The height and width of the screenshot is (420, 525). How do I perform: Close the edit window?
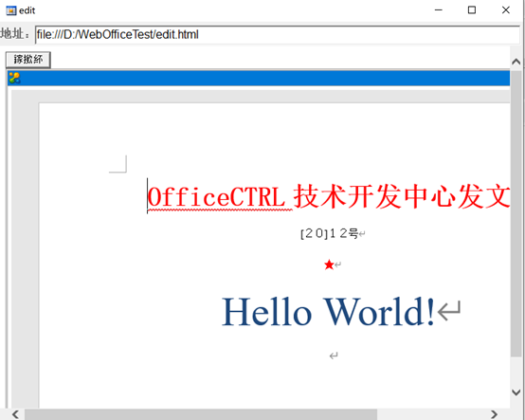(506, 10)
